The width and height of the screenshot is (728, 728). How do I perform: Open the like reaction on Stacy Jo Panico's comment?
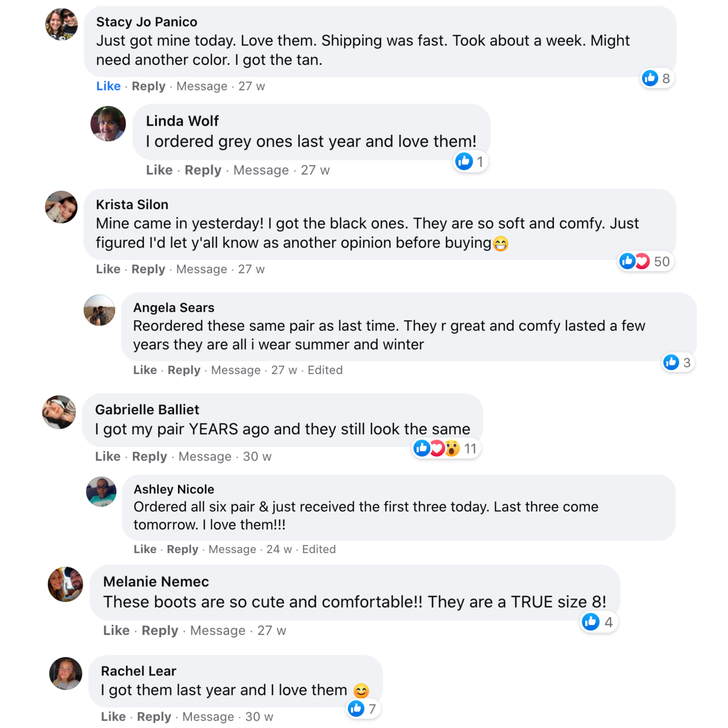[657, 78]
